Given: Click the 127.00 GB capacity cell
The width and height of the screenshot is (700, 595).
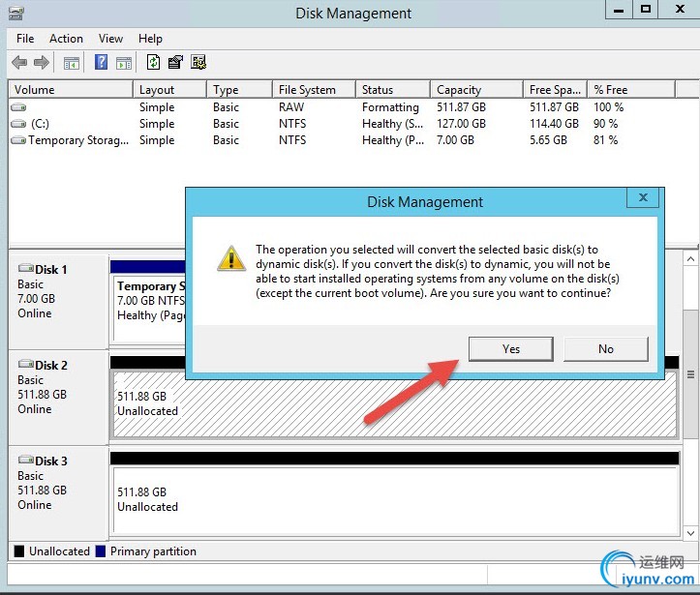Looking at the screenshot, I should click(461, 124).
